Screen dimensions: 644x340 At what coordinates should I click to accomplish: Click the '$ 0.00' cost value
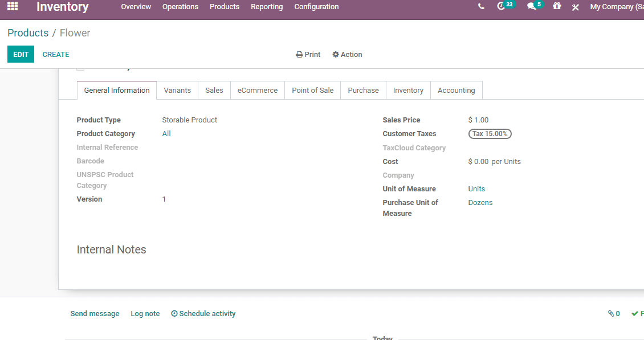pyautogui.click(x=478, y=162)
